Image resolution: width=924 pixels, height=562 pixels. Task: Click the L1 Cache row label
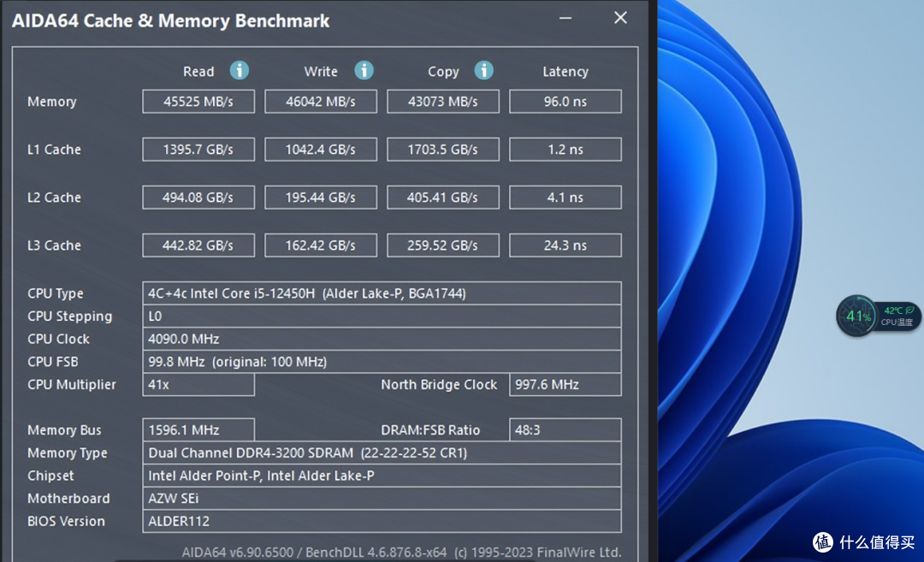(x=54, y=150)
